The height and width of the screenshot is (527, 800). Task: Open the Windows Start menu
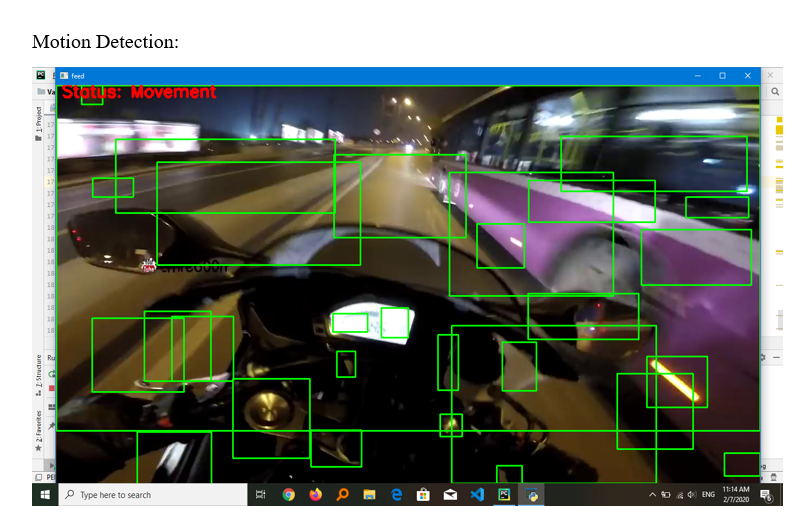click(x=45, y=494)
